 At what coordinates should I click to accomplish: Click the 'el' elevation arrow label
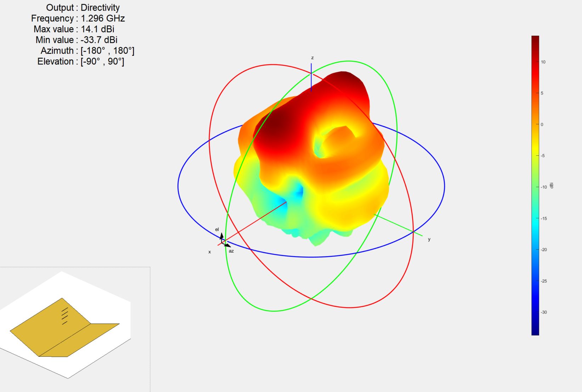(x=217, y=229)
